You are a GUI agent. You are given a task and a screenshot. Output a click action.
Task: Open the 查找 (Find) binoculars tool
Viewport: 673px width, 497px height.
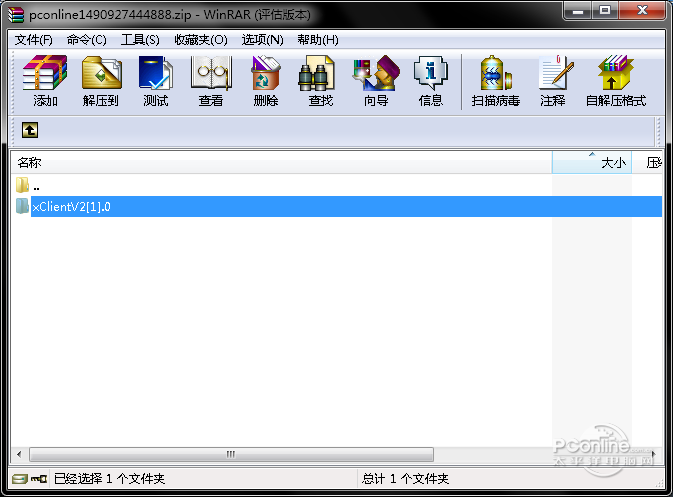coord(320,81)
